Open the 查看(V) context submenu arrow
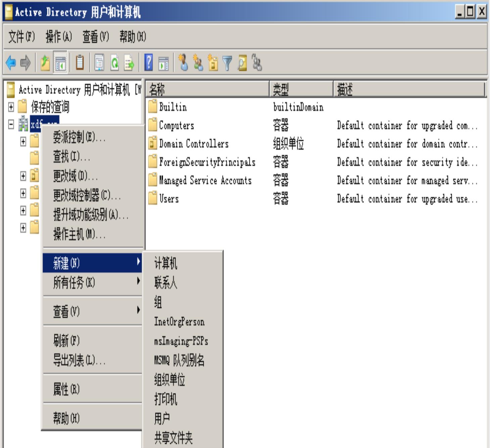Screen dimensions: 490x448 [x=138, y=310]
